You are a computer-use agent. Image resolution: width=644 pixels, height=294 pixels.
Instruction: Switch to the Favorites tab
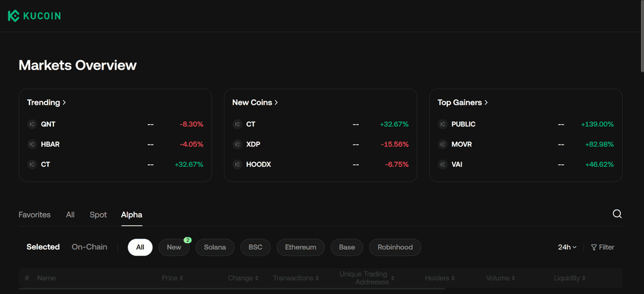click(35, 214)
